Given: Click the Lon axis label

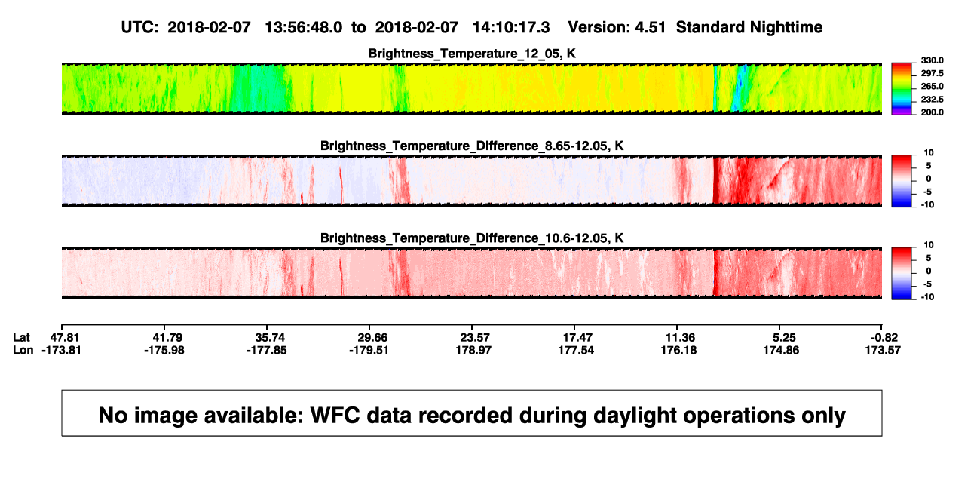Looking at the screenshot, I should [23, 350].
